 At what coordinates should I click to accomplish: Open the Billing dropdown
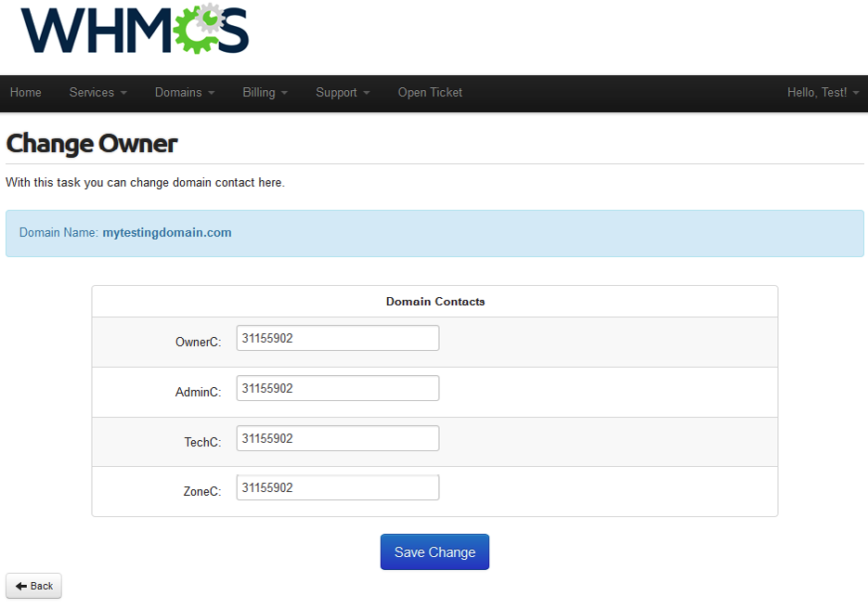[x=266, y=93]
